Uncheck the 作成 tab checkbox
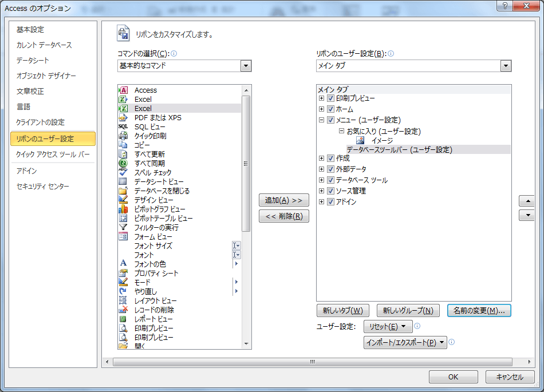This screenshot has width=544, height=392. [x=330, y=158]
